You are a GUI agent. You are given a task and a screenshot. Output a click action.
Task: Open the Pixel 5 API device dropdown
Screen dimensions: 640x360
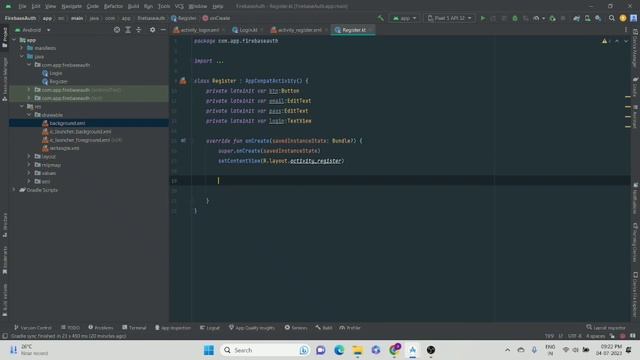coord(449,18)
